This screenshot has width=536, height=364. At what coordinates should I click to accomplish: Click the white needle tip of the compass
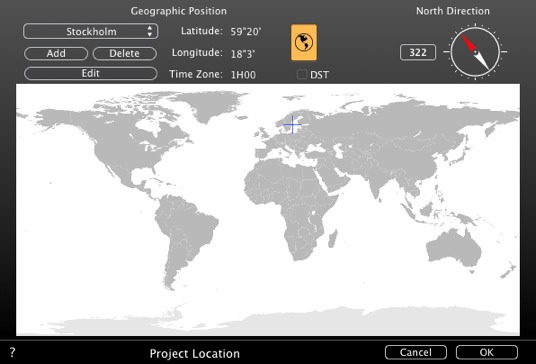(482, 61)
